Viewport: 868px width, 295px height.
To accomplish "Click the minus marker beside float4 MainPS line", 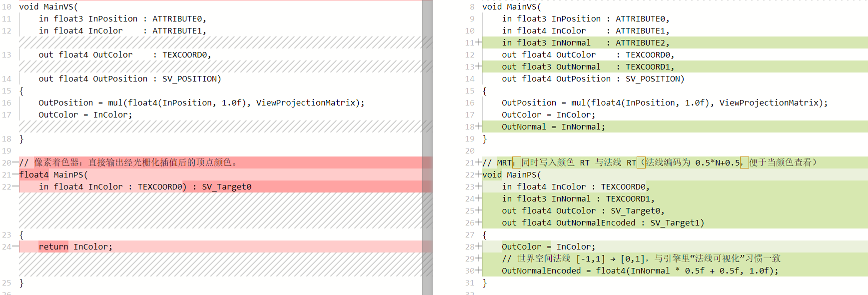I will (x=15, y=174).
